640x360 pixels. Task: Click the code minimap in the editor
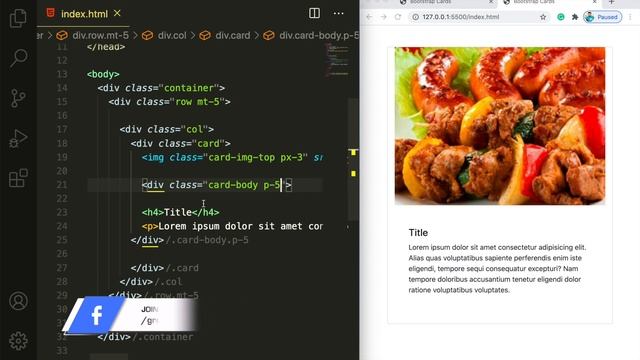(x=337, y=60)
